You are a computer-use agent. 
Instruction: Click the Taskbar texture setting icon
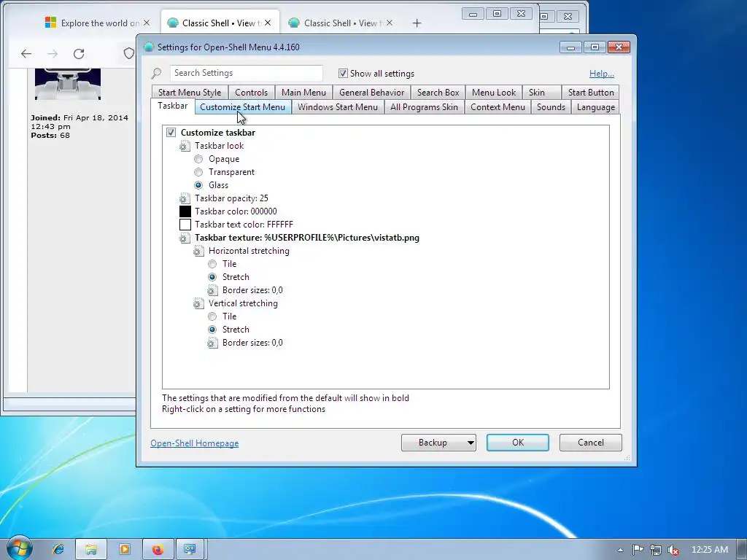click(x=185, y=238)
